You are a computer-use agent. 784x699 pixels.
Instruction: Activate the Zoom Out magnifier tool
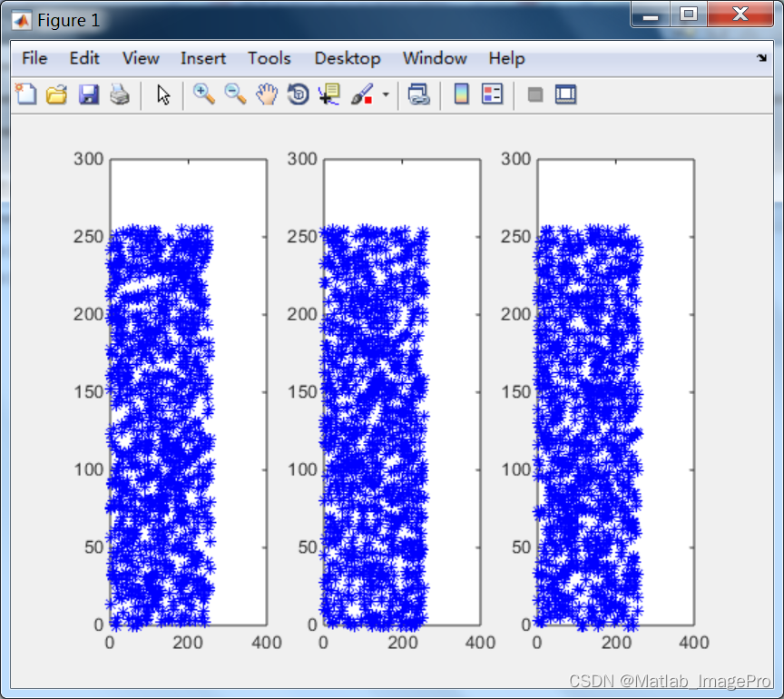pyautogui.click(x=235, y=94)
